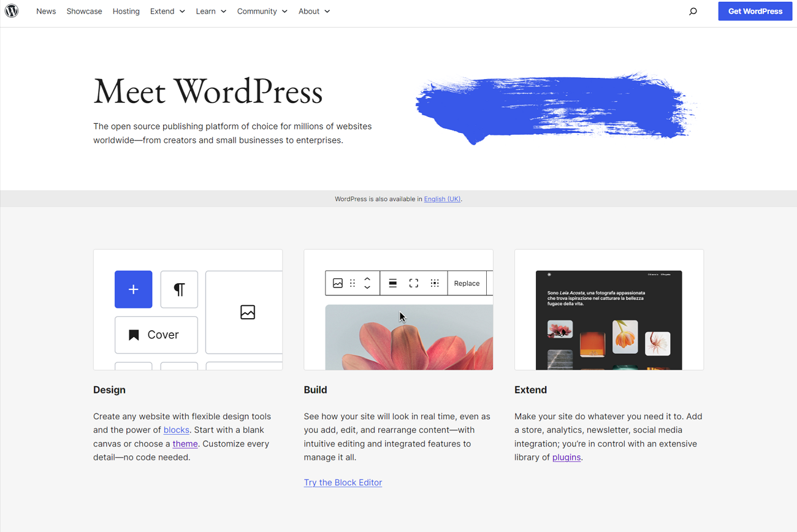The height and width of the screenshot is (532, 797).
Task: Click the dotted grid toolbar icon
Action: pos(435,283)
